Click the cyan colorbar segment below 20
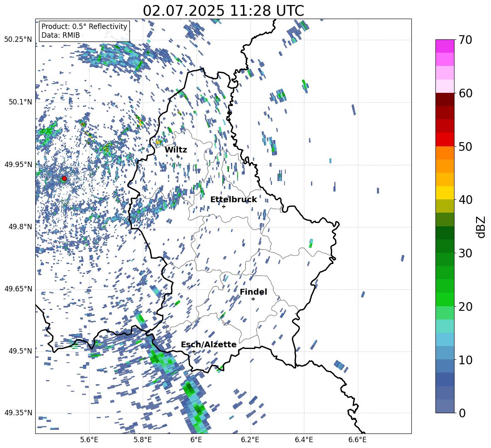Screen dimensions: 491x448 (445, 326)
